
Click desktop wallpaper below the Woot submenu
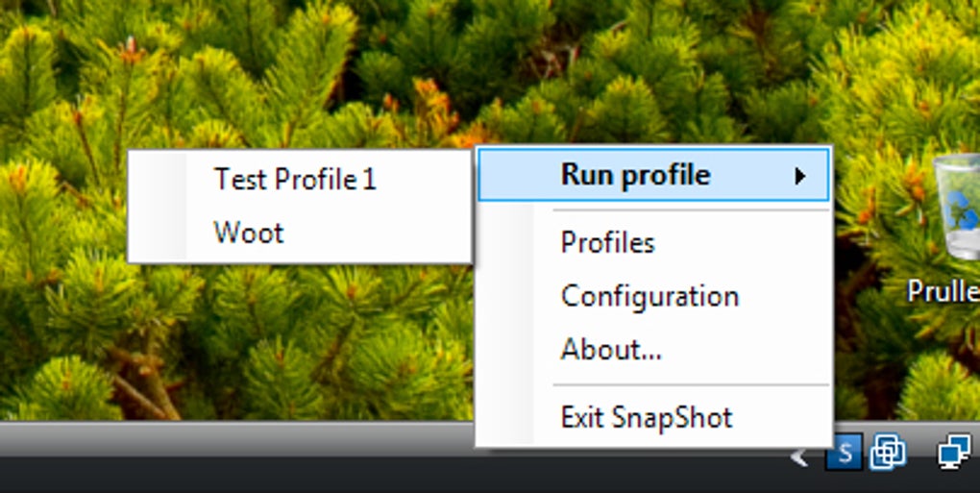[288, 336]
